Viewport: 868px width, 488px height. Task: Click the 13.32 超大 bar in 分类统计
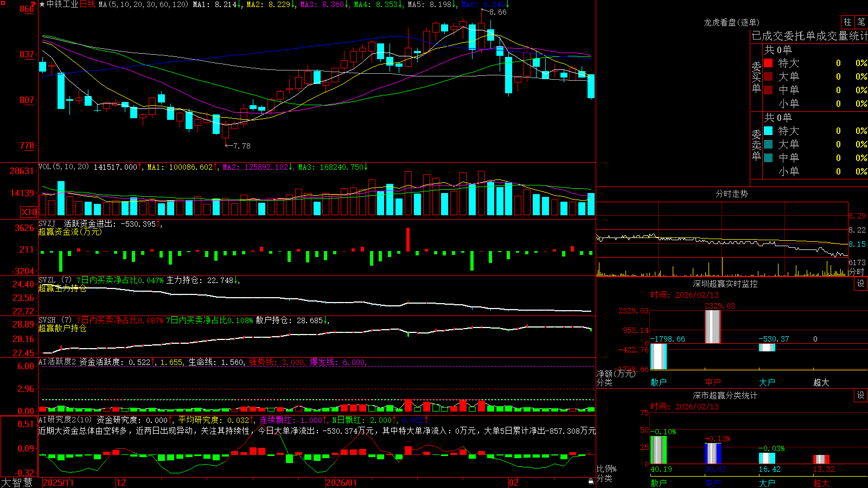821,459
